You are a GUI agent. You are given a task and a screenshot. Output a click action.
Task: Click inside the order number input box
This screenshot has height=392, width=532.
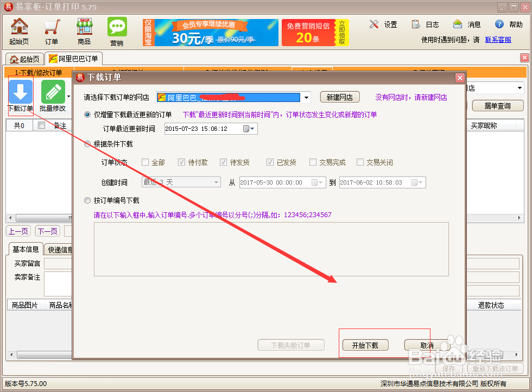(x=271, y=249)
